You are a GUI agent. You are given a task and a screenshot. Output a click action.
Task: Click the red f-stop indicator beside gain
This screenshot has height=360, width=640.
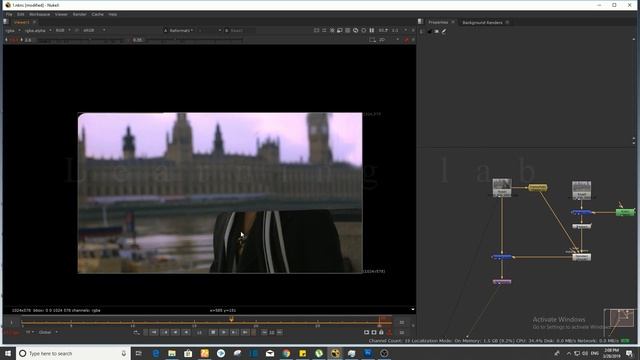point(13,40)
